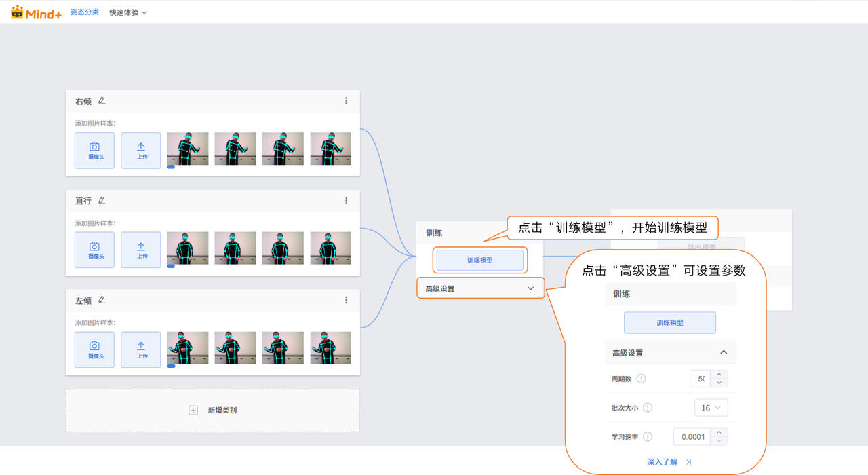The width and height of the screenshot is (868, 475).
Task: Click the pencil edit icon beside 直行
Action: pos(102,200)
